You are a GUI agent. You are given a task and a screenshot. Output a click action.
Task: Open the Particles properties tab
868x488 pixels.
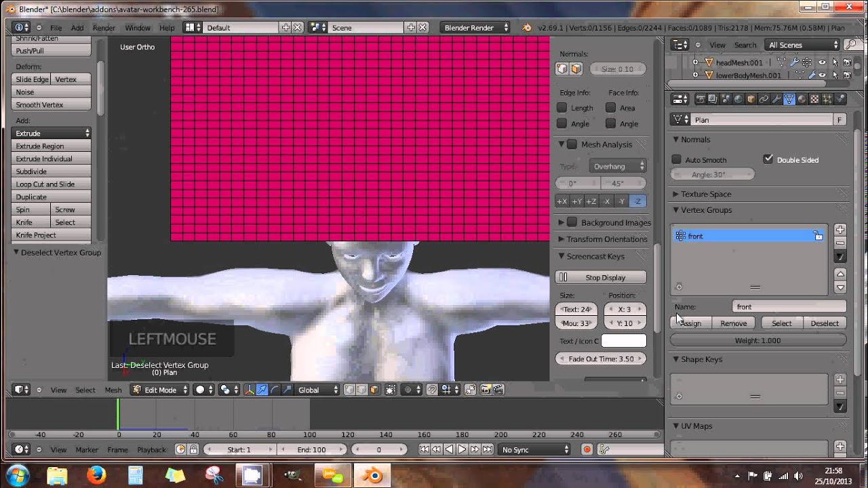[x=827, y=99]
